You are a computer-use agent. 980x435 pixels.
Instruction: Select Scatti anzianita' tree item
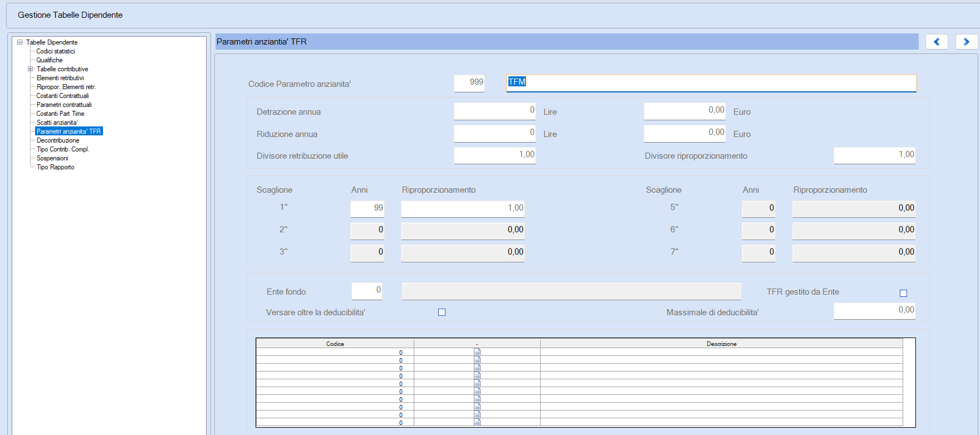[x=57, y=123]
